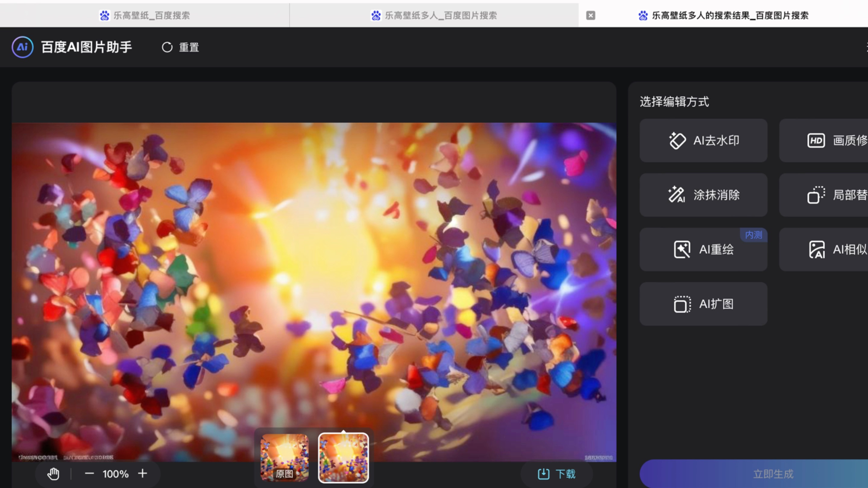The image size is (868, 488).
Task: Click the 100% zoom level text
Action: [115, 474]
